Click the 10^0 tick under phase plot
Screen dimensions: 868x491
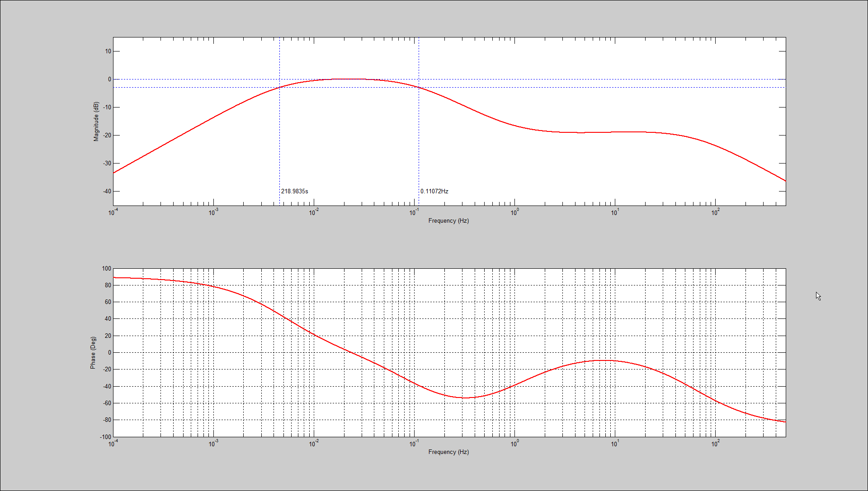click(514, 444)
